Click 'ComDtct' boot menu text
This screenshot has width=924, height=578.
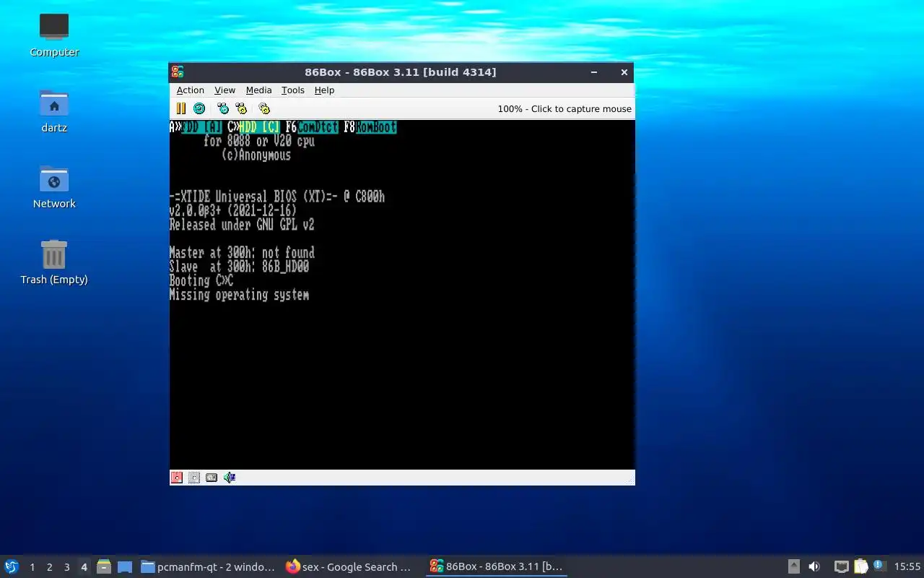318,127
